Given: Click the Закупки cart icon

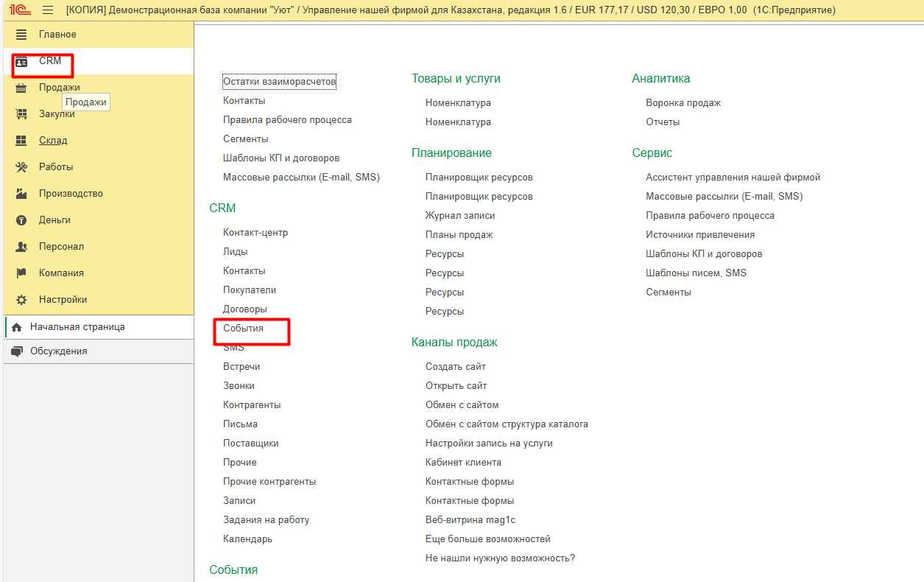Looking at the screenshot, I should tap(21, 114).
